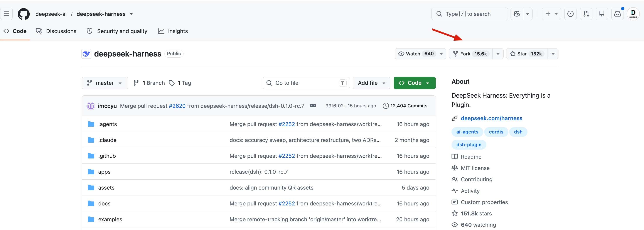This screenshot has height=230, width=644.
Task: Select the ai-agents topic tag
Action: 467,132
